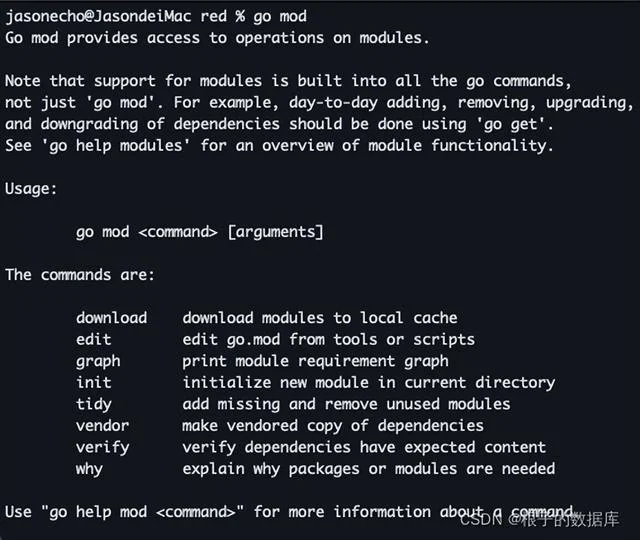Image resolution: width=640 pixels, height=540 pixels.
Task: Click the 'edit' command name
Action: pyautogui.click(x=94, y=339)
